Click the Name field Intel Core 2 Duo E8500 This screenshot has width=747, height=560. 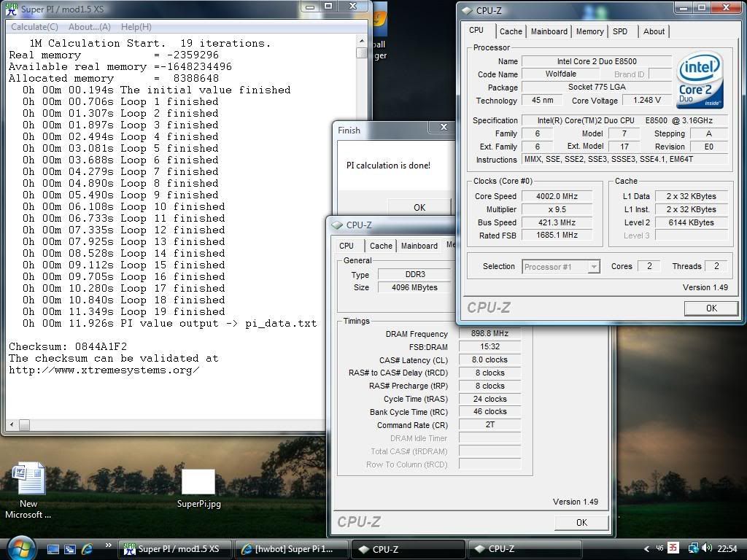pyautogui.click(x=597, y=61)
